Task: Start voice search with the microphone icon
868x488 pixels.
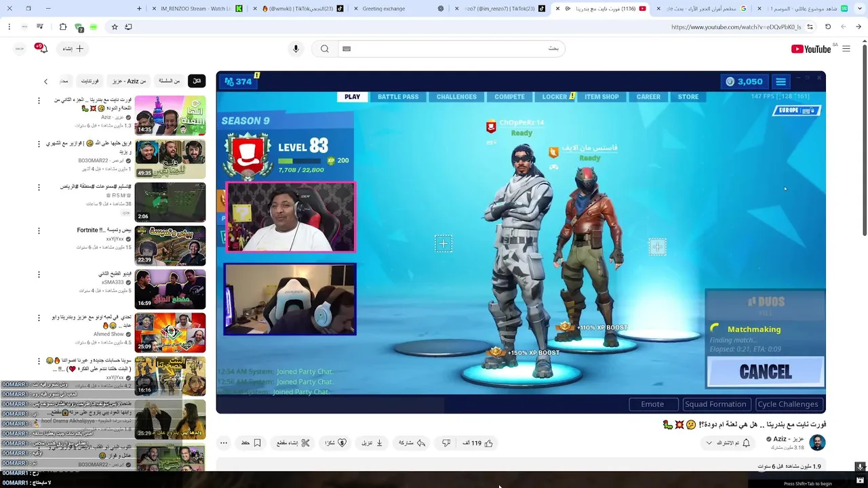Action: pos(296,49)
